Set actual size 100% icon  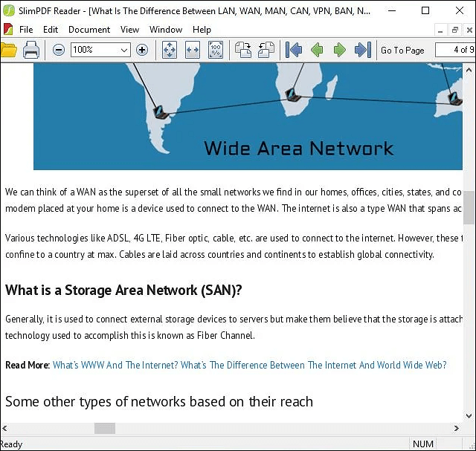216,50
